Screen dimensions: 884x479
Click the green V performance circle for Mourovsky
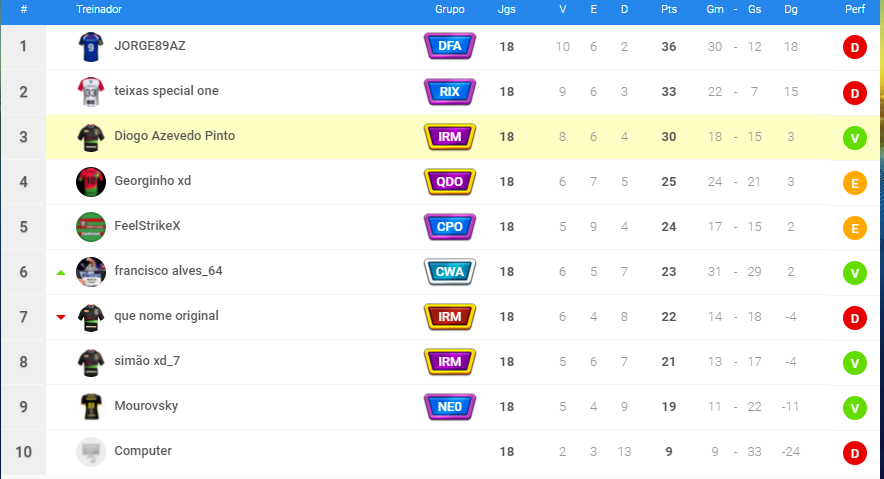855,408
